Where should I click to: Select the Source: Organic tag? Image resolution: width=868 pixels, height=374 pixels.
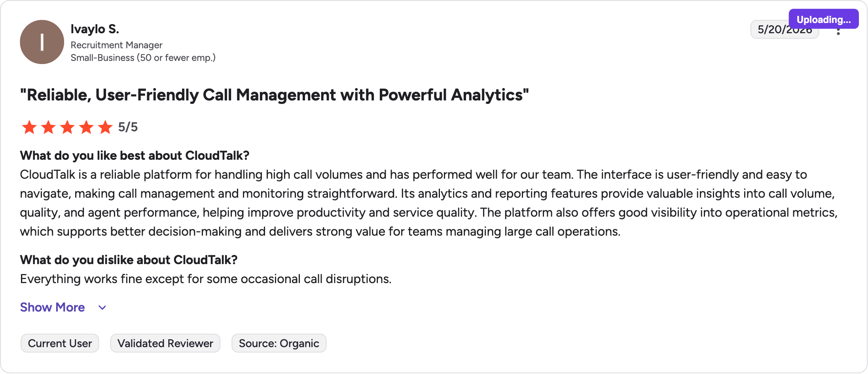tap(279, 343)
